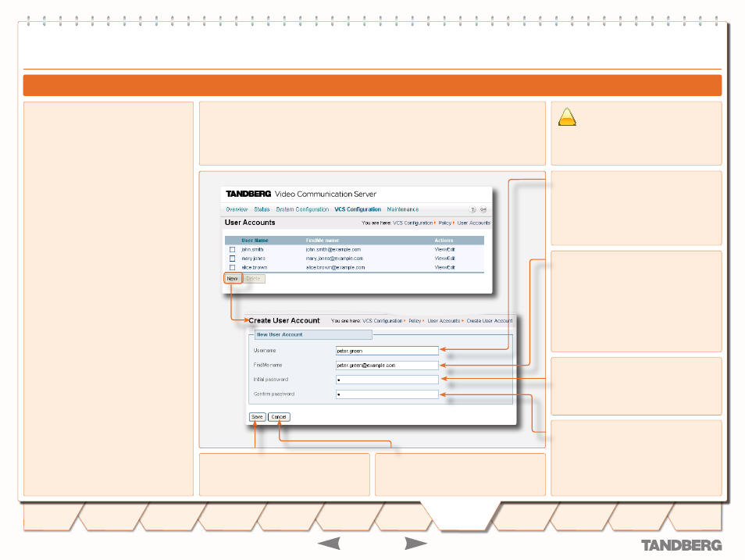Viewport: 745px width, 560px height.
Task: Click the New button under the user list
Action: 233,279
